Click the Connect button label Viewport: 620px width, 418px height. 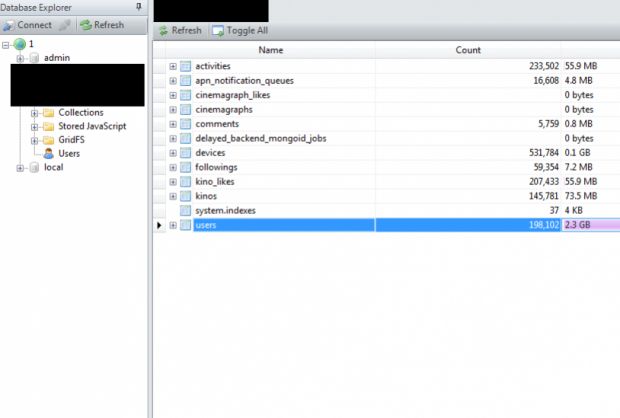pyautogui.click(x=34, y=25)
